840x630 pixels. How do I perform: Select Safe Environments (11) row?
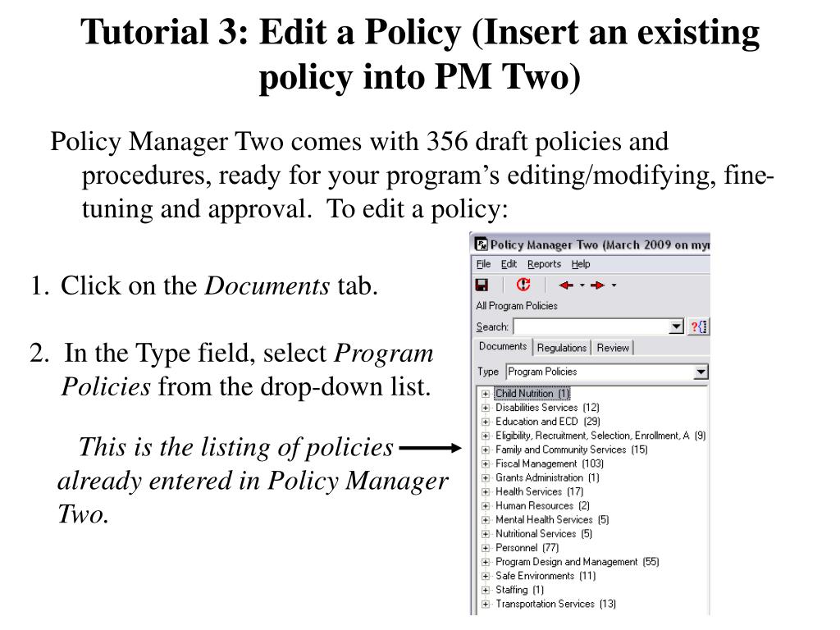point(546,575)
